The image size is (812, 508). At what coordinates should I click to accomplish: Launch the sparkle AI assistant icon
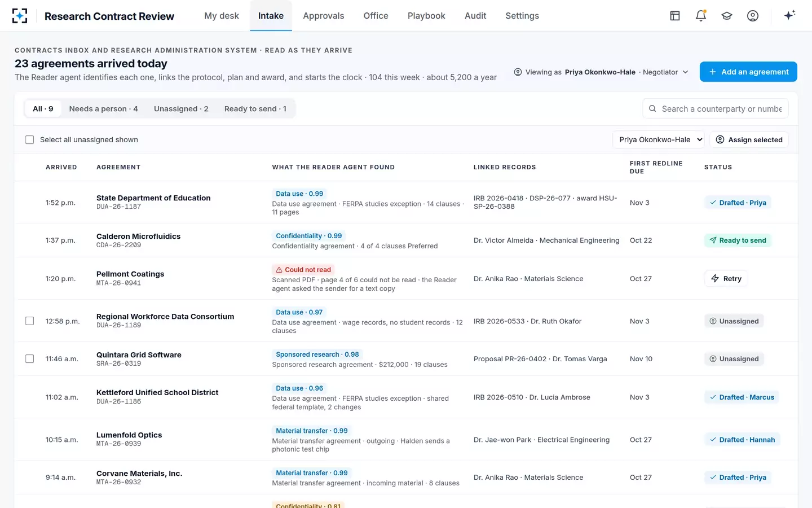pos(789,15)
